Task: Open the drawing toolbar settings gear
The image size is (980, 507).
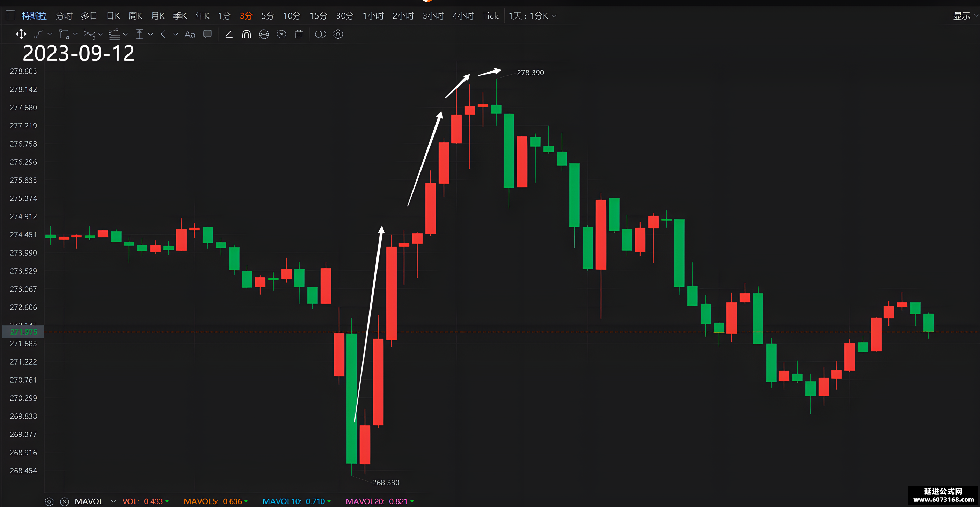Action: (x=338, y=34)
